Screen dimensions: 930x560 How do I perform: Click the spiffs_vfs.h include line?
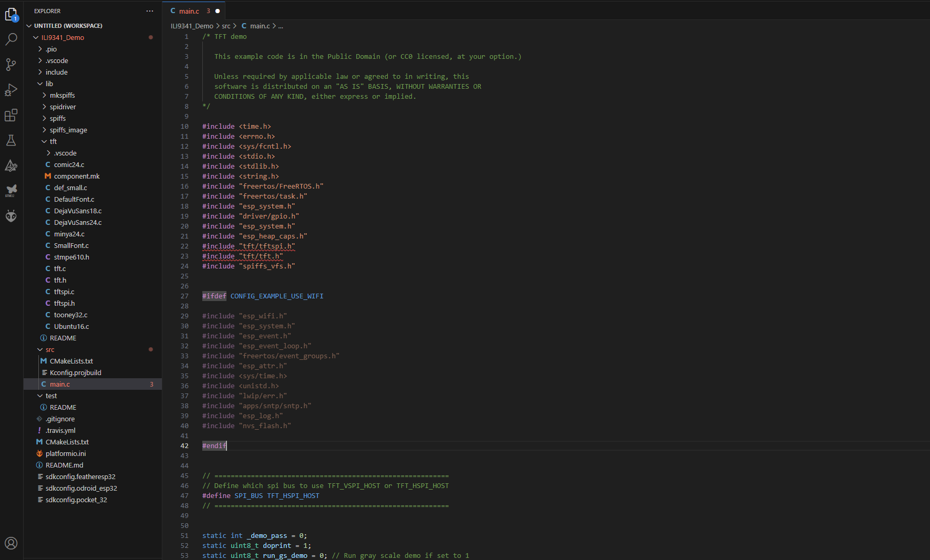click(249, 266)
